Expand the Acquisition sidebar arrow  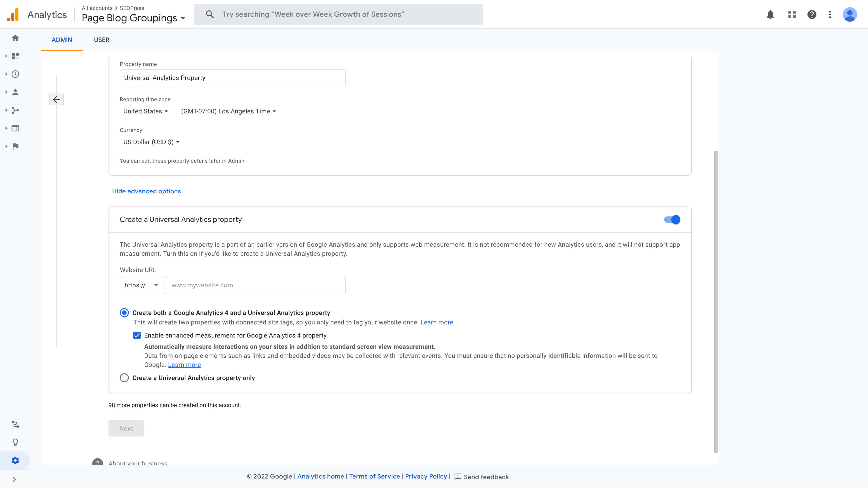(6, 110)
